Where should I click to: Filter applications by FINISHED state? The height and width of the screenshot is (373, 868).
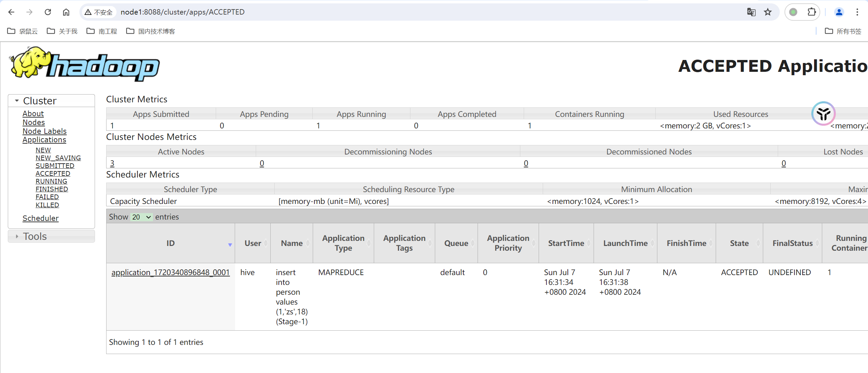tap(52, 189)
